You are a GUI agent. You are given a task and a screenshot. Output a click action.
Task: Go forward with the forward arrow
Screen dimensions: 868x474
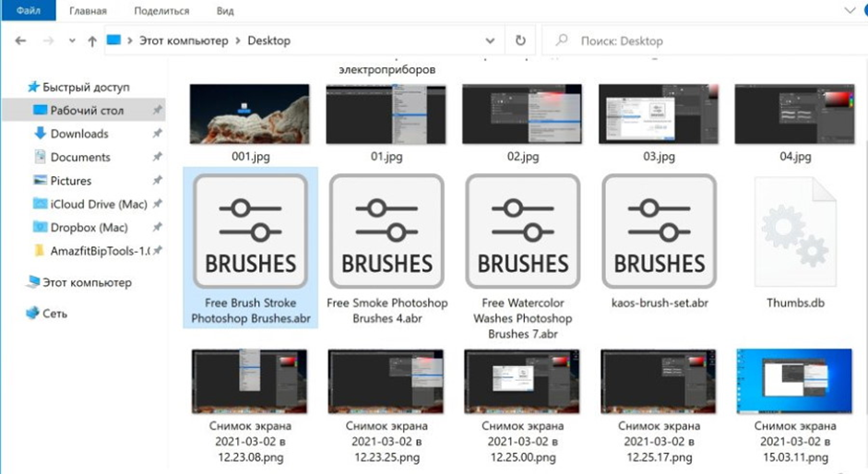49,41
